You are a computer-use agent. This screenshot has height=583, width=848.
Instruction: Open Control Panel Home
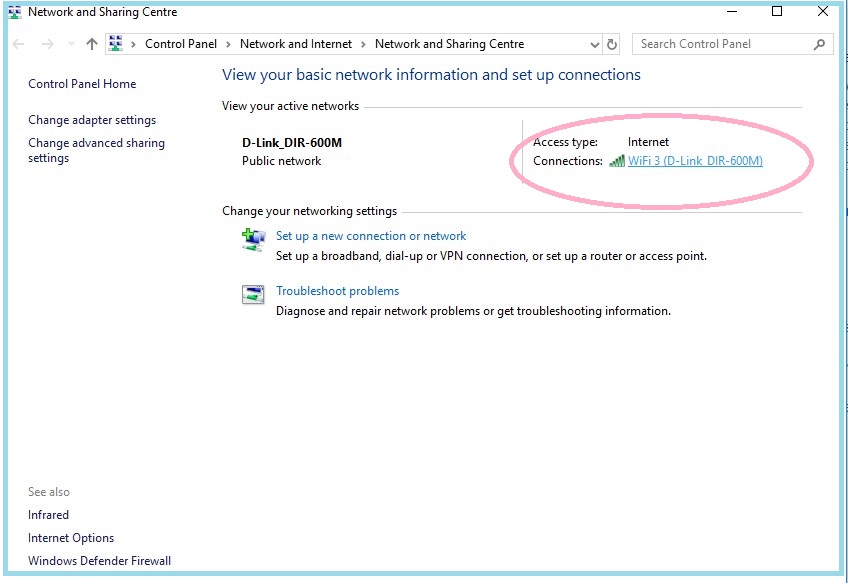82,84
